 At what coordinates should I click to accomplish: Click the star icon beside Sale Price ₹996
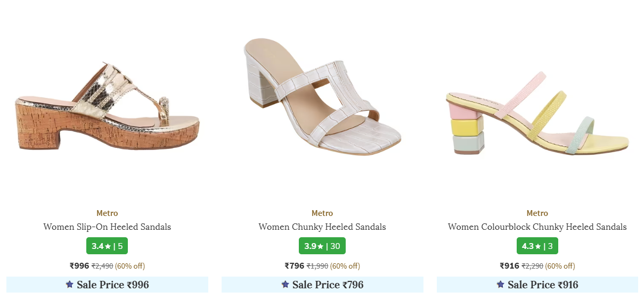pos(70,285)
